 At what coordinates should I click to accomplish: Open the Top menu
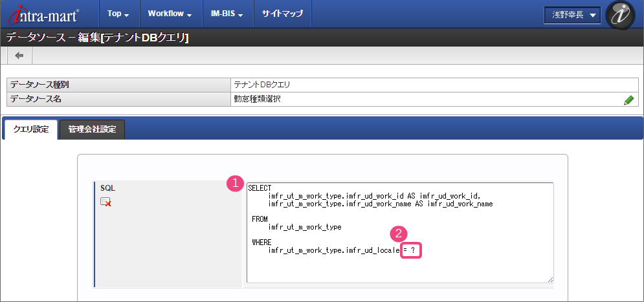pyautogui.click(x=118, y=14)
